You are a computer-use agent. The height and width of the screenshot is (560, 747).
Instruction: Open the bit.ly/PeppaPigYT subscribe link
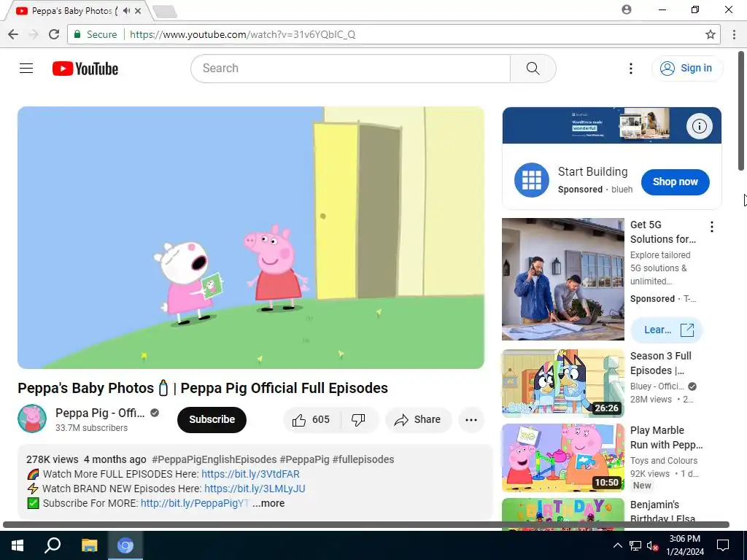[195, 503]
